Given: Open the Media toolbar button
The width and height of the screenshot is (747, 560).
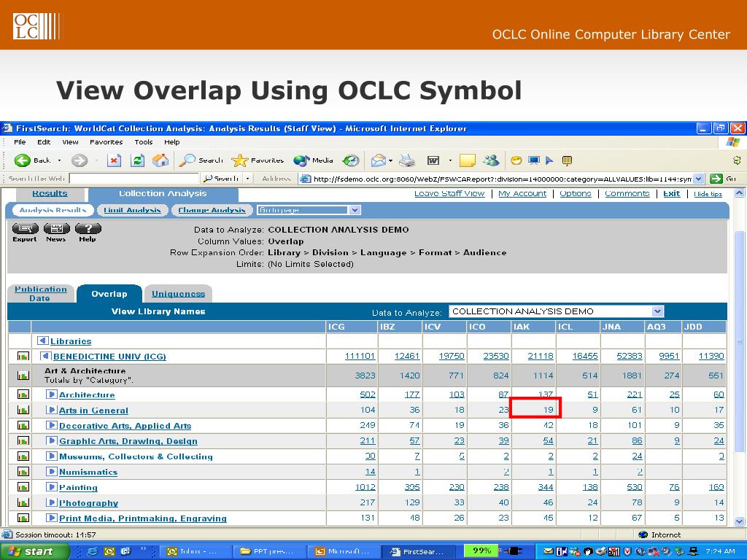Looking at the screenshot, I should [x=313, y=160].
